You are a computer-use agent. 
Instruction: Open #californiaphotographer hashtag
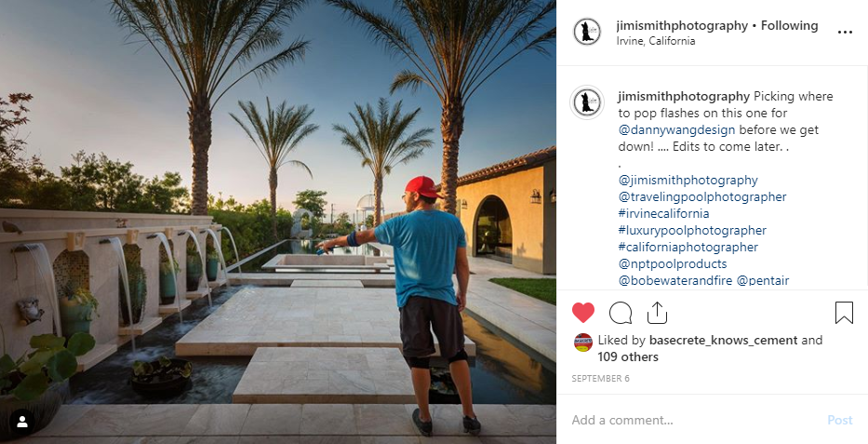point(688,247)
